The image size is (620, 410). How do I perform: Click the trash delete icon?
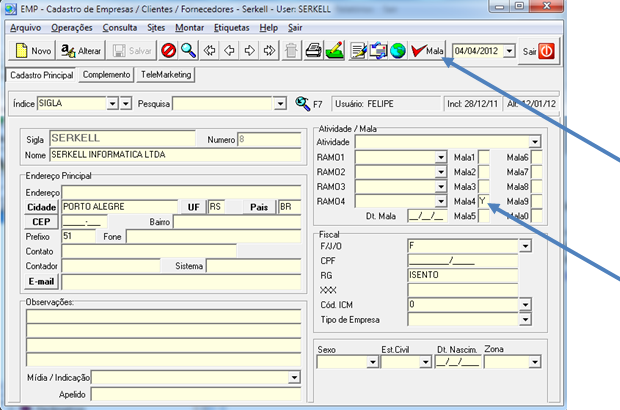291,51
